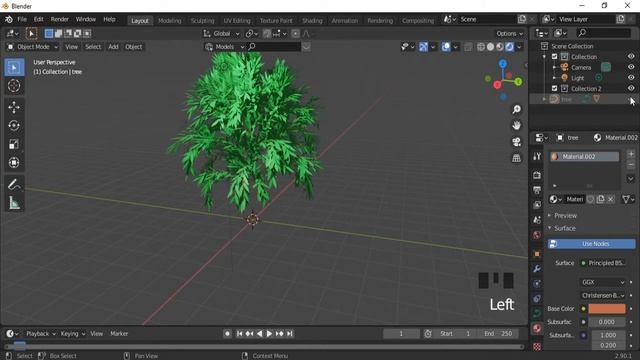Open the viewport Add menu
The width and height of the screenshot is (640, 360).
coord(113,47)
